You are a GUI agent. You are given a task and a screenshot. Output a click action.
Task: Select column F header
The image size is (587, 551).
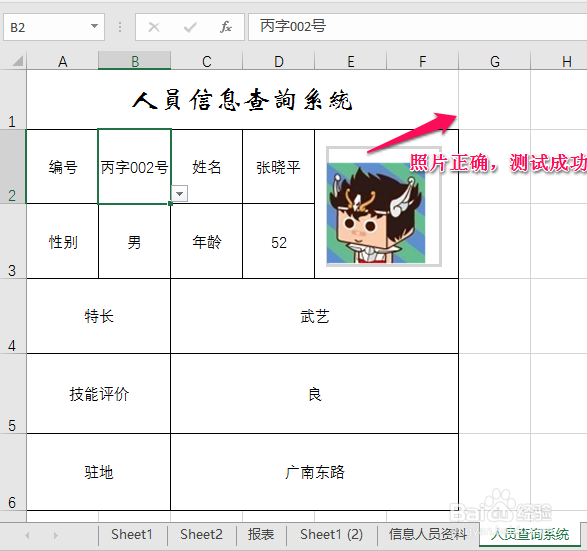point(422,61)
